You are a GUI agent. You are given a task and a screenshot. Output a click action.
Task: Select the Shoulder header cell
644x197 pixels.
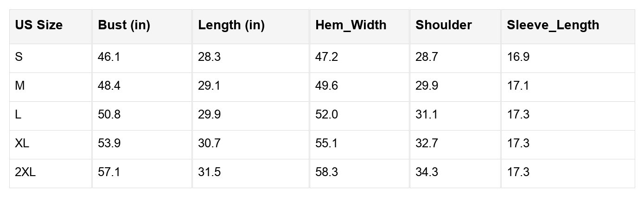click(x=443, y=25)
